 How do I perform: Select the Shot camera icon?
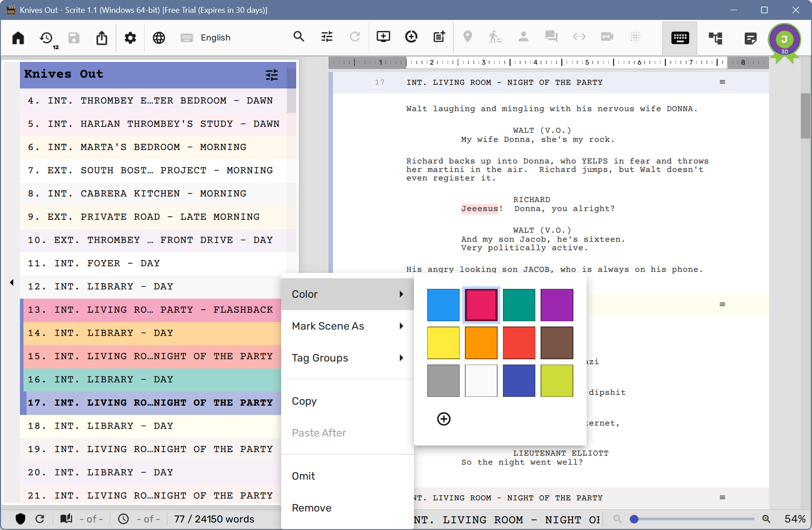pyautogui.click(x=607, y=37)
